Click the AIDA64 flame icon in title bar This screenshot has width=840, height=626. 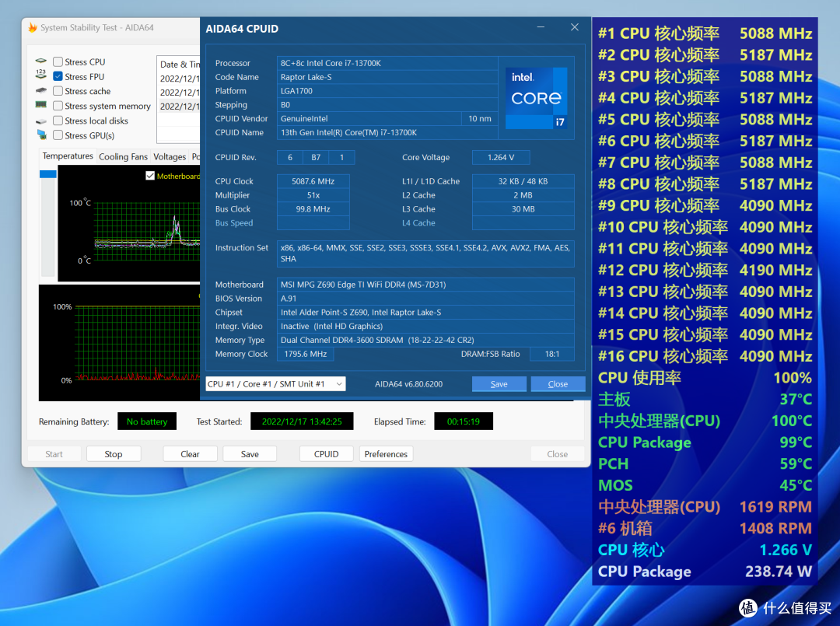33,27
